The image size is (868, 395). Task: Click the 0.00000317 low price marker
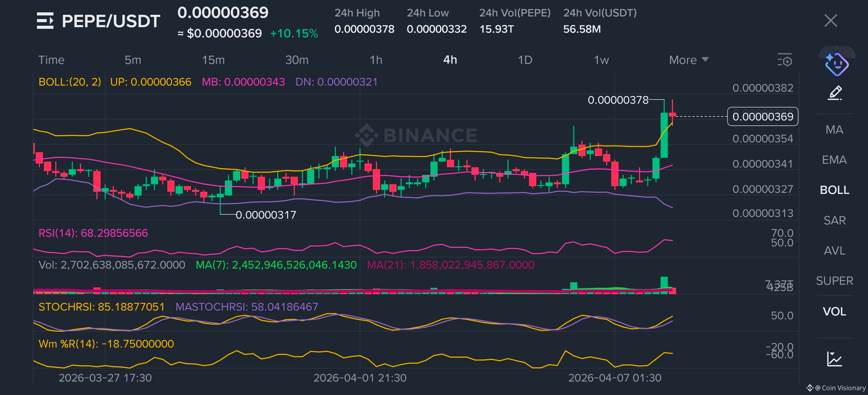266,215
